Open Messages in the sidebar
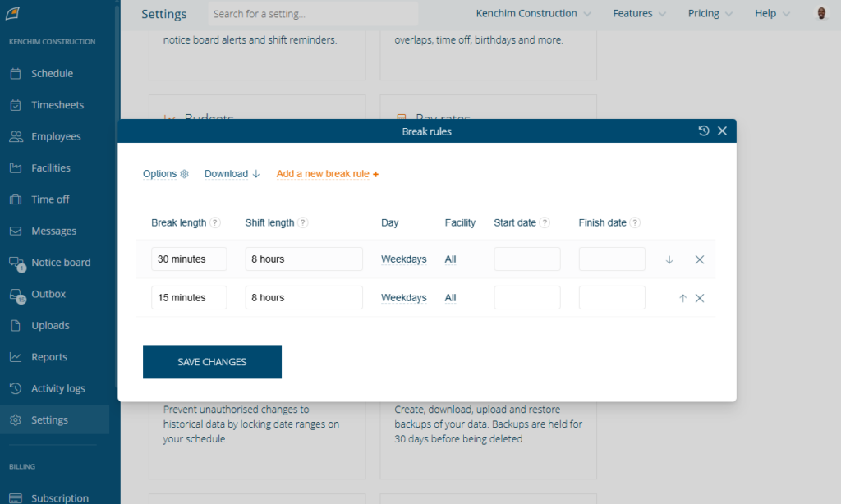 tap(53, 231)
